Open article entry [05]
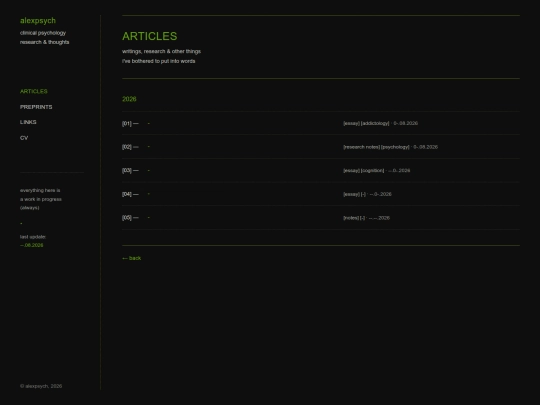Screen dimensions: 540x405 pos(321,218)
